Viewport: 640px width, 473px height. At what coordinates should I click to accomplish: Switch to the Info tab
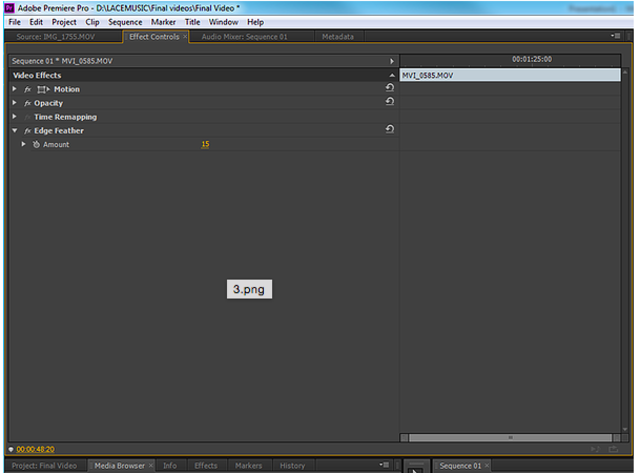(170, 466)
